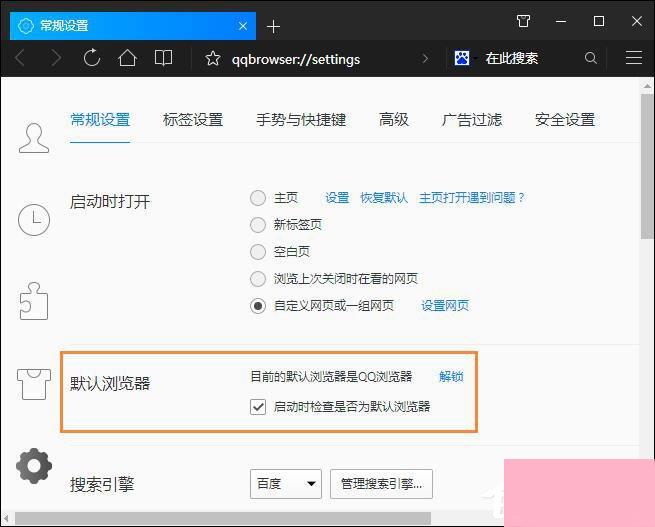Bookmark page with the star icon
The height and width of the screenshot is (527, 655).
pyautogui.click(x=213, y=58)
